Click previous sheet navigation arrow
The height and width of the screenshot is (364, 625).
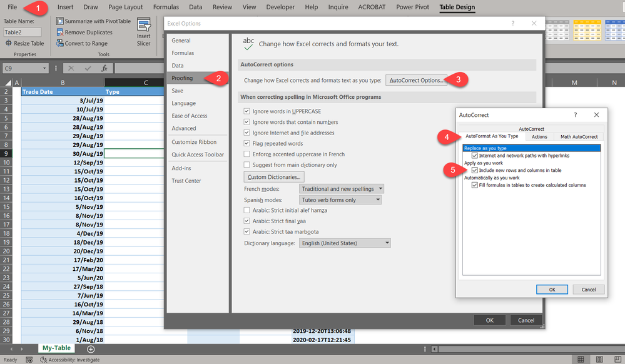pos(11,349)
